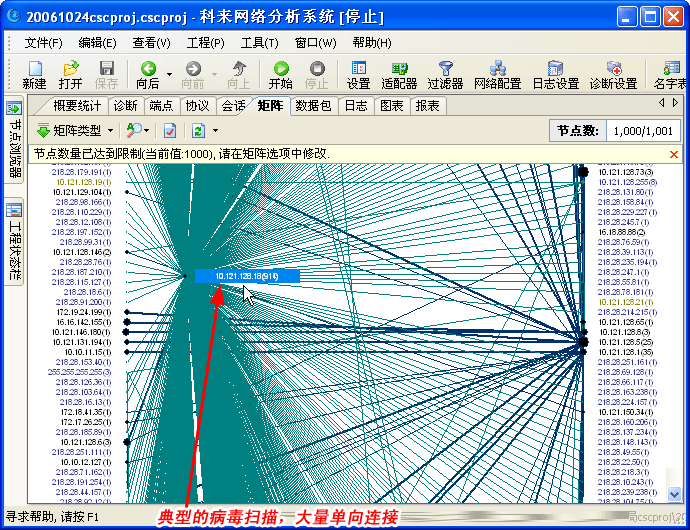690x530 pixels.
Task: Open 日志设置 (Log settings) icon
Action: click(555, 69)
